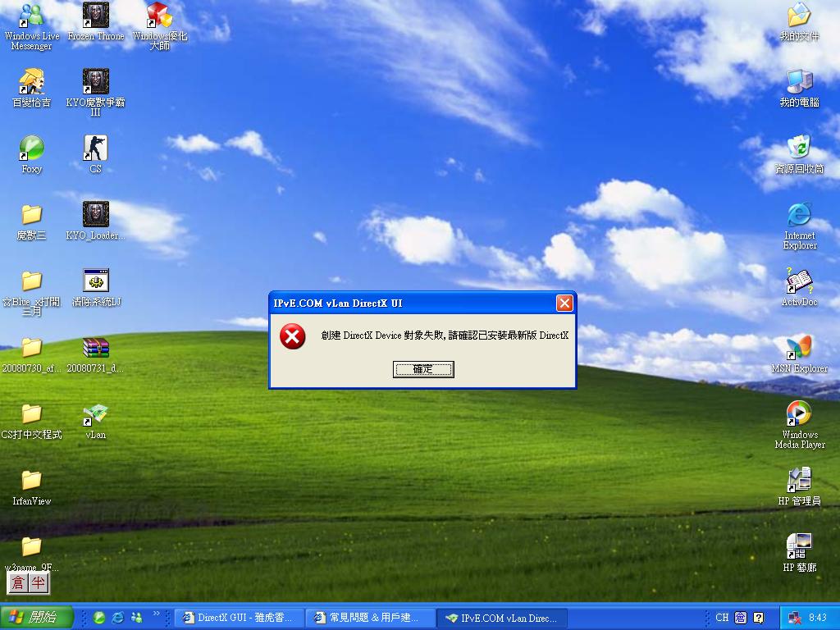Click the CH language bar indicator
The image size is (840, 630).
point(722,618)
